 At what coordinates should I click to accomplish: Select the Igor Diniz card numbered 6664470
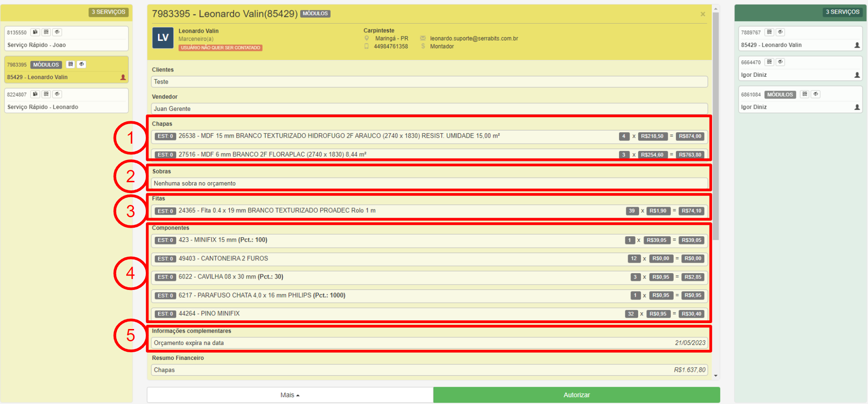coord(800,68)
